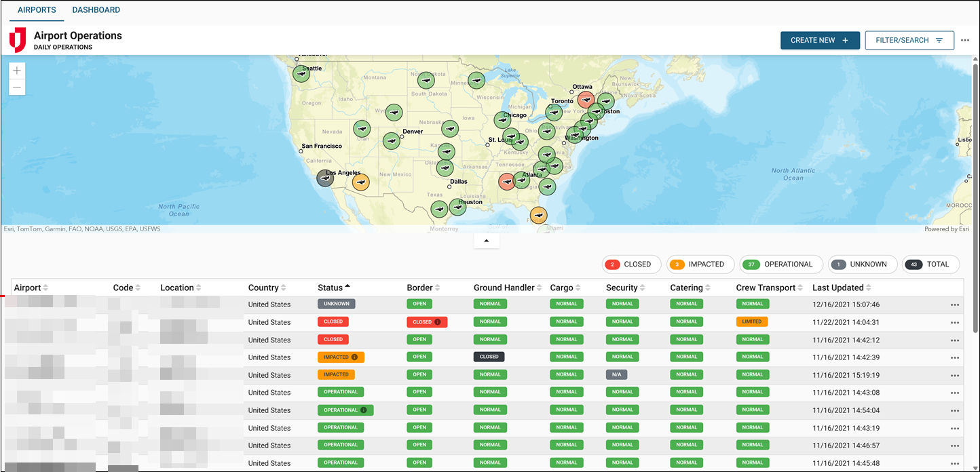Toggle the UNKNOWN status filter pill
Viewport: 980px width, 472px height.
(x=862, y=264)
